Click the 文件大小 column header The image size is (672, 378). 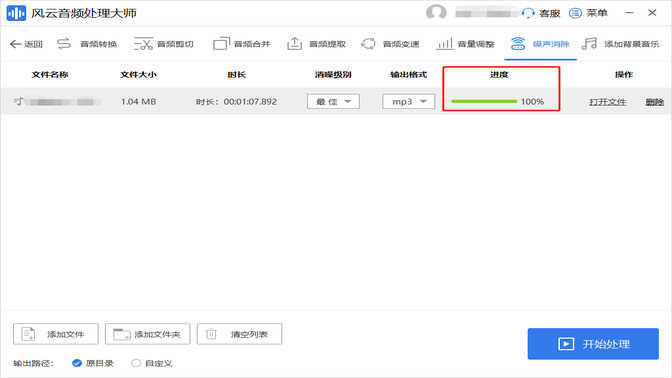coord(138,75)
